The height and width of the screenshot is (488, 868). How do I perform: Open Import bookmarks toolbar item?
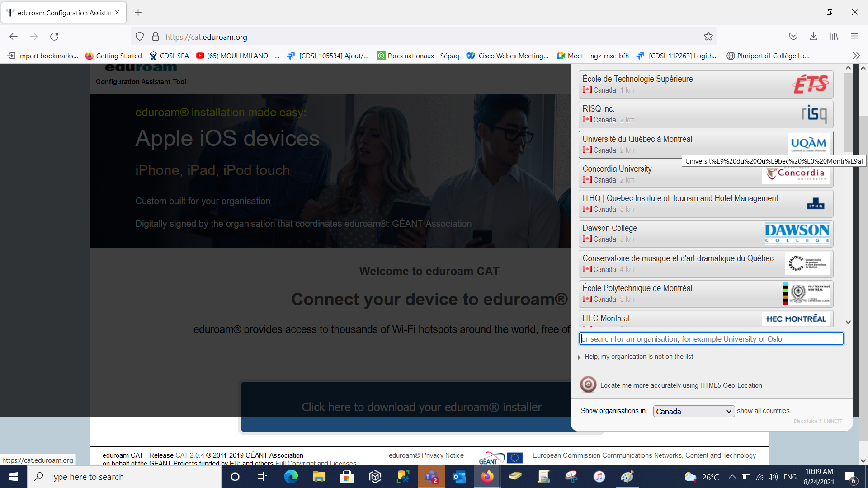tap(43, 56)
